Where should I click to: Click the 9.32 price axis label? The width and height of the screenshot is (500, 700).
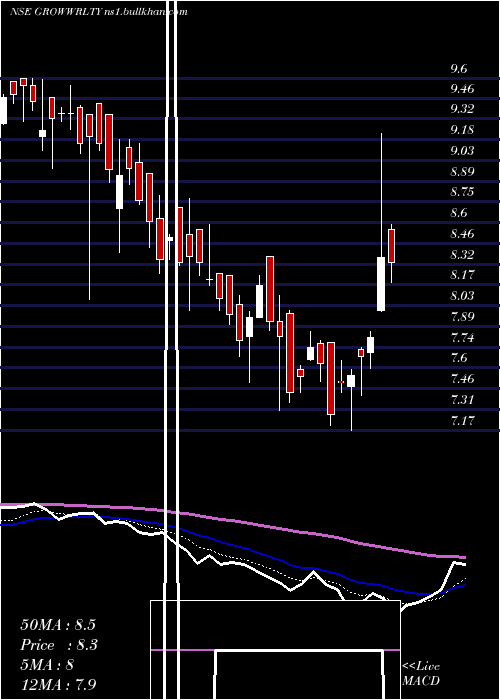(462, 109)
